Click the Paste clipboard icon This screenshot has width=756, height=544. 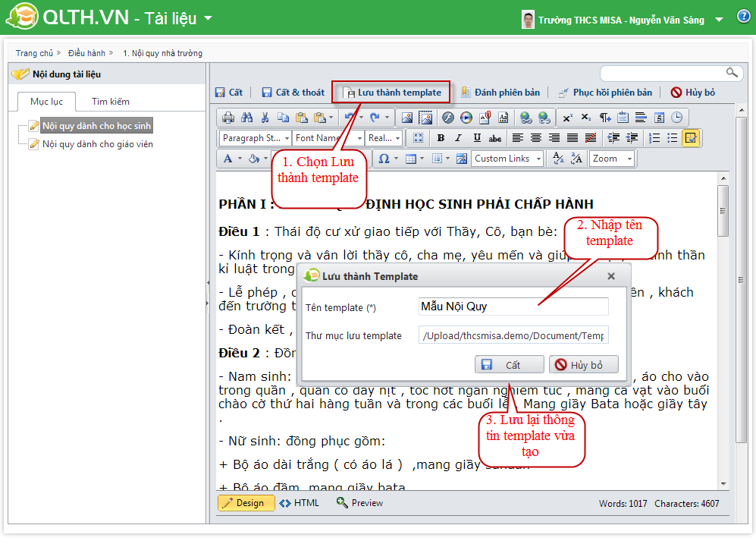click(301, 117)
